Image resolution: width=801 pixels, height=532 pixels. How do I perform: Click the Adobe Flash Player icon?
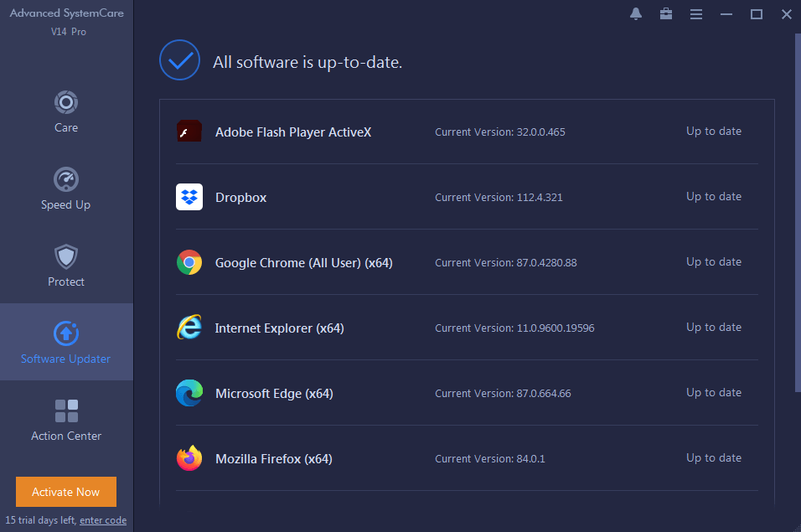[189, 132]
